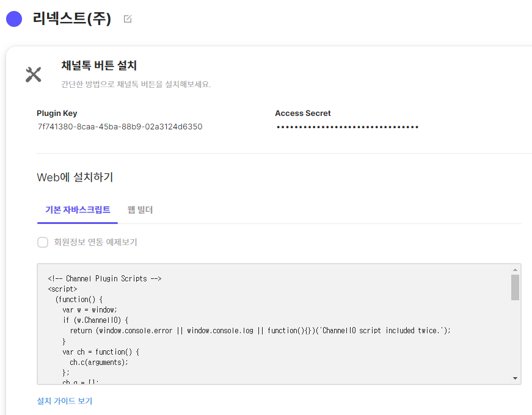Click the Plugin Key label
Viewport: 532px width, 415px height.
(57, 114)
